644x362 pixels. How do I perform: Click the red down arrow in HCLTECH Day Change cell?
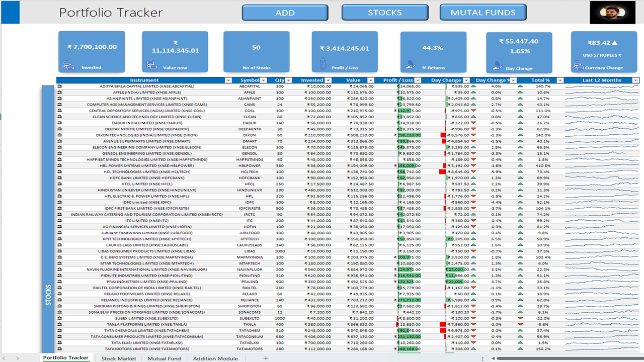point(473,172)
